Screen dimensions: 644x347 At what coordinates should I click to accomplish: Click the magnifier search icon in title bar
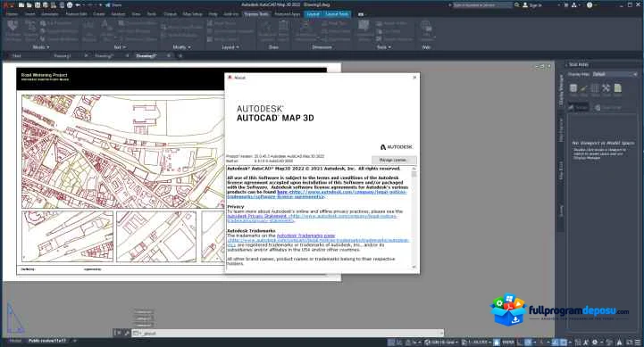pos(516,5)
